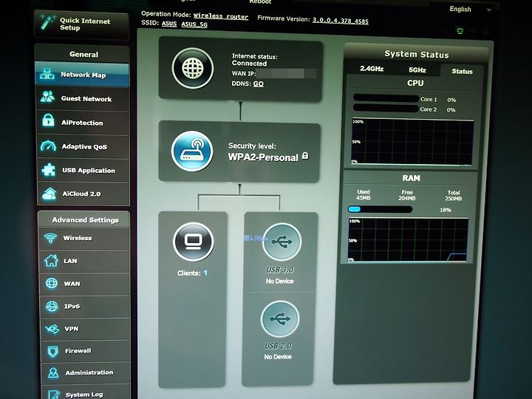The image size is (532, 399).
Task: Open Firewall settings text entry
Action: click(78, 351)
